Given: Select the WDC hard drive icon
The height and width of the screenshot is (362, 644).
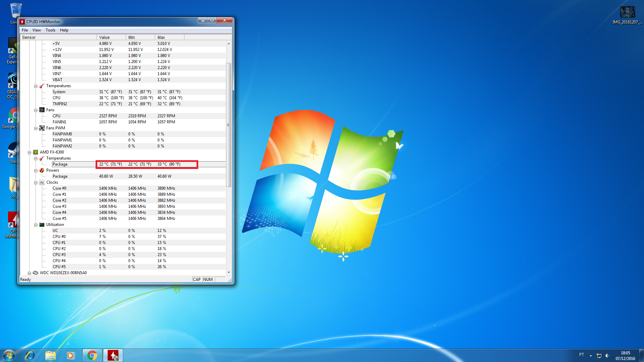Looking at the screenshot, I should [x=36, y=273].
